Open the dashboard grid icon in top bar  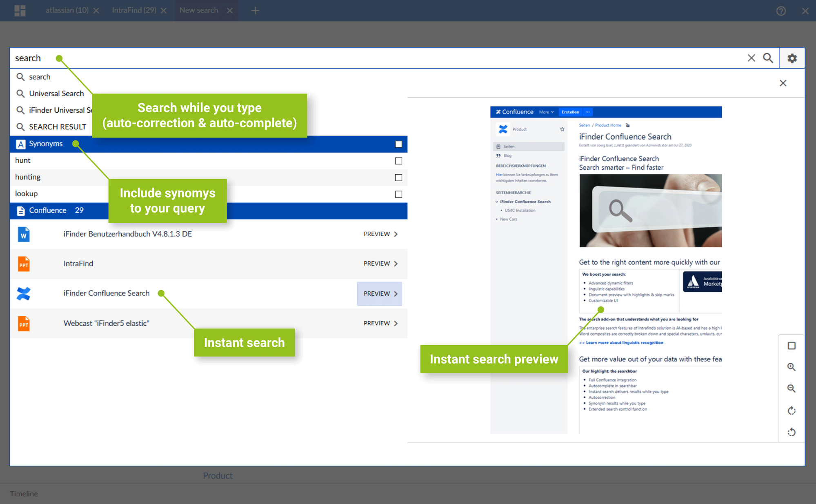[20, 10]
